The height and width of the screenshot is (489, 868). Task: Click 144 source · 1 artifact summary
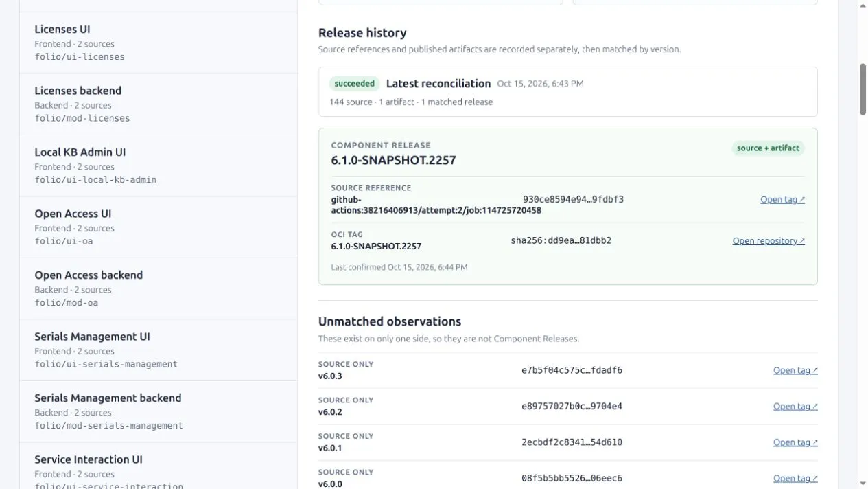(x=411, y=102)
